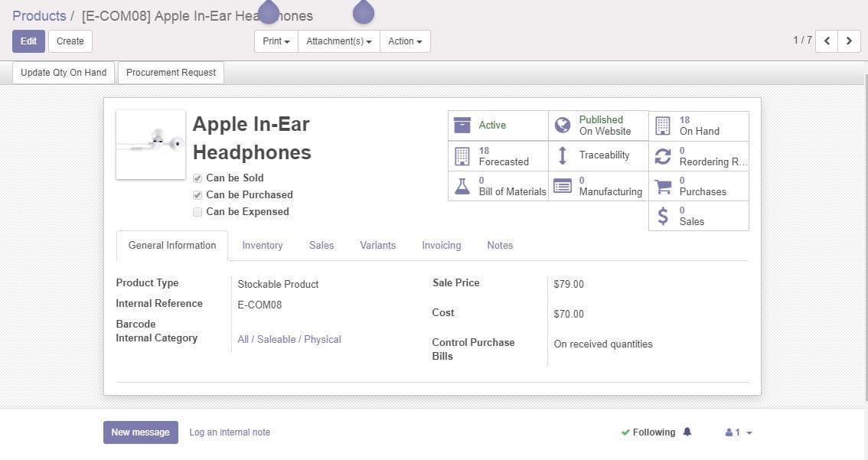Image resolution: width=868 pixels, height=460 pixels.
Task: Click the Reordering Rules refresh icon
Action: tap(663, 156)
